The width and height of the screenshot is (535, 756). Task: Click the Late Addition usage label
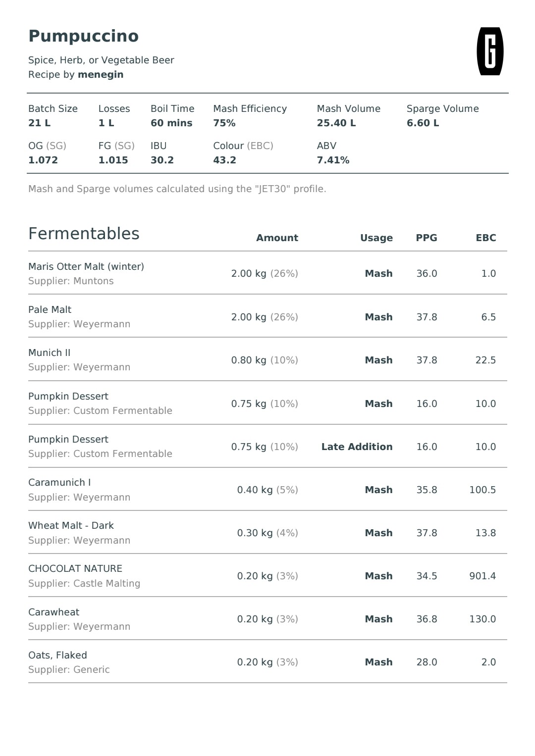[x=357, y=447]
